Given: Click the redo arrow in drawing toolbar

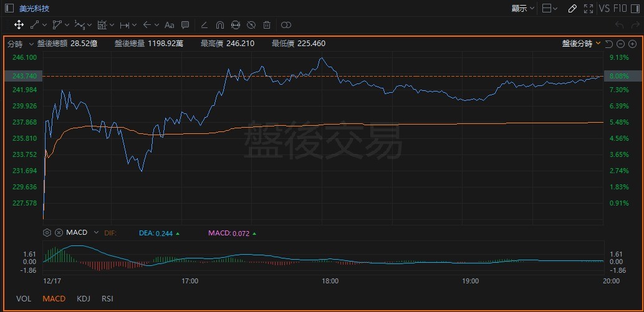Looking at the screenshot, I should [634, 25].
